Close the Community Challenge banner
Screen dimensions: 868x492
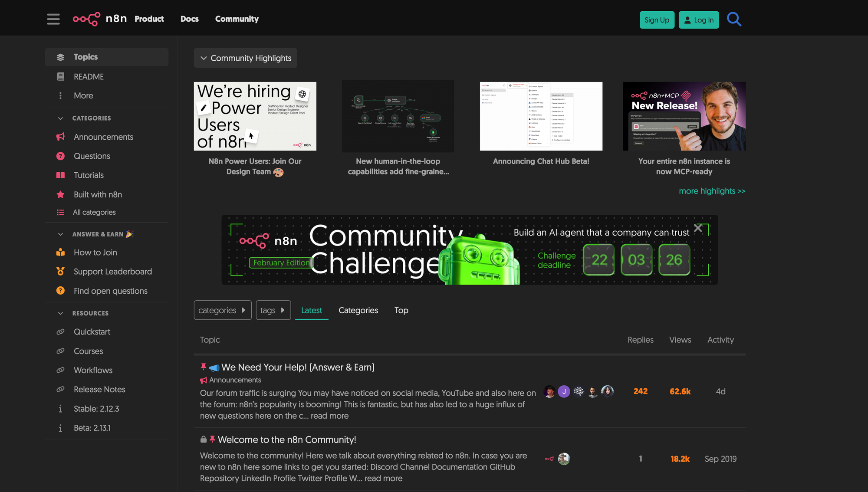[x=698, y=228]
